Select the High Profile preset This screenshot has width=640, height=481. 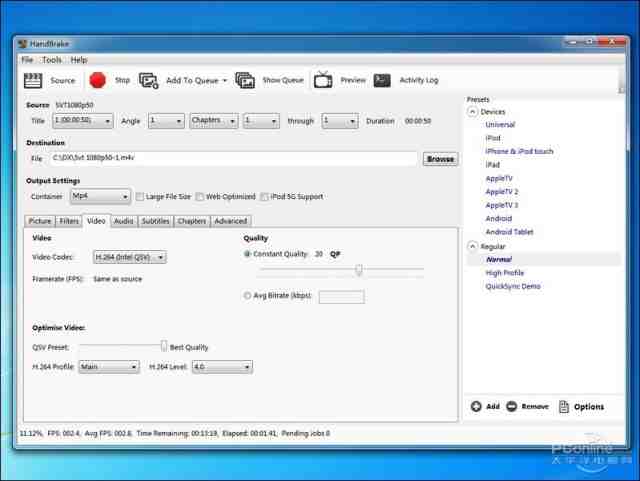coord(505,273)
